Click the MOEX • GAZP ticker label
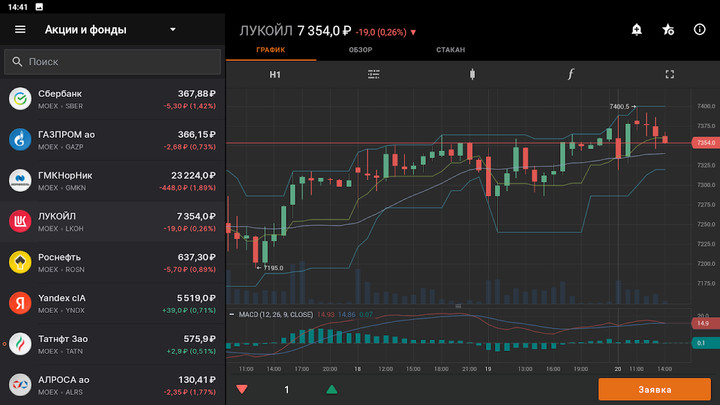Image resolution: width=720 pixels, height=405 pixels. click(61, 147)
